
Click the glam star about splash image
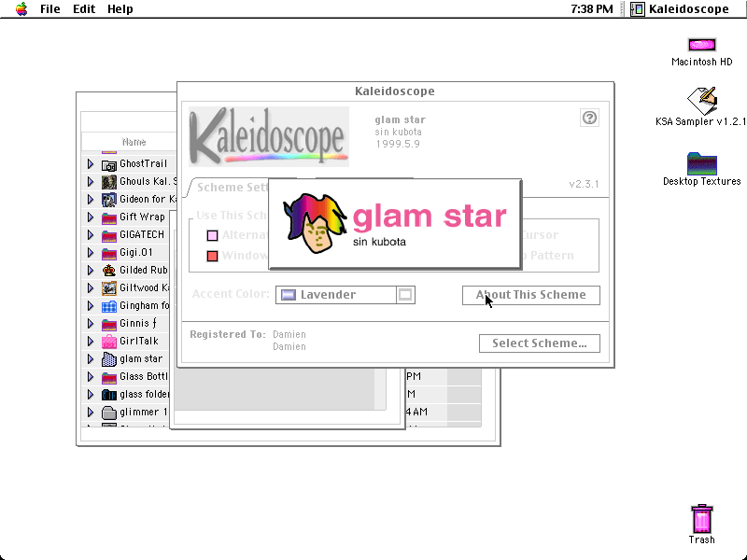pos(395,224)
